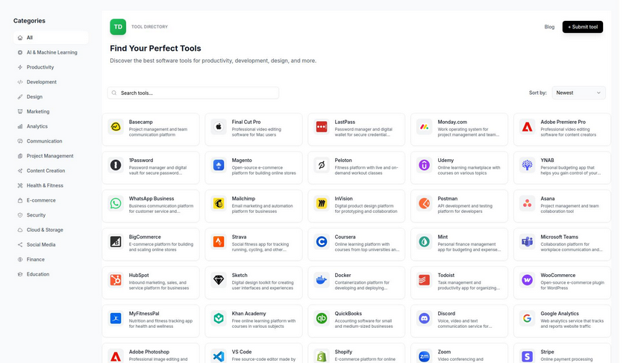Select AI & Machine Learning category
Image resolution: width=644 pixels, height=363 pixels.
pyautogui.click(x=51, y=52)
